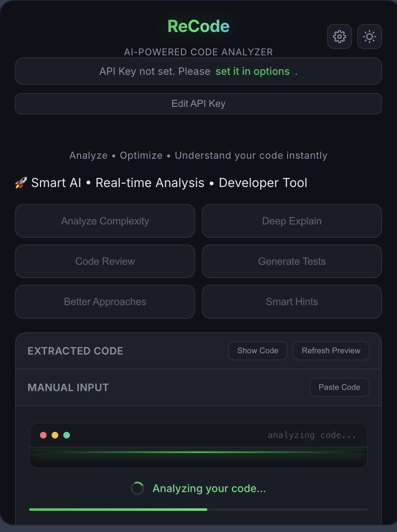Click the loading spinner icon
The width and height of the screenshot is (397, 532).
tap(137, 488)
